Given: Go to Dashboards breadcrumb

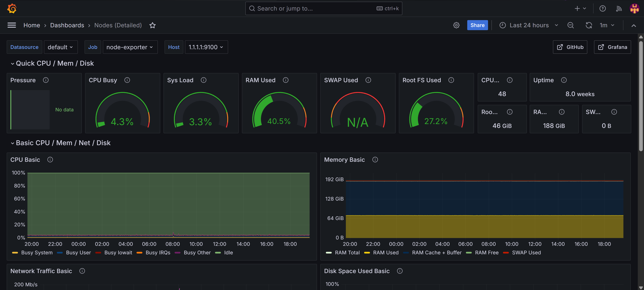Looking at the screenshot, I should click(x=67, y=25).
